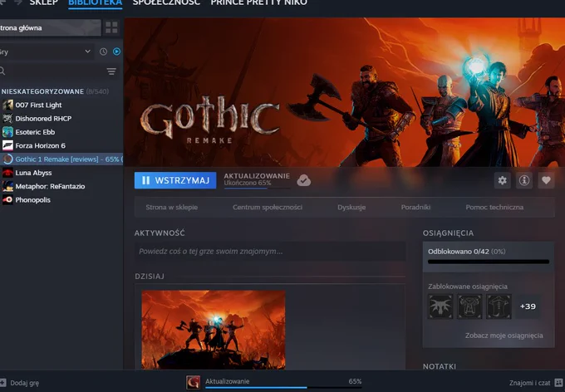Check Steam Cloud sync status icon
The image size is (565, 392).
point(304,180)
